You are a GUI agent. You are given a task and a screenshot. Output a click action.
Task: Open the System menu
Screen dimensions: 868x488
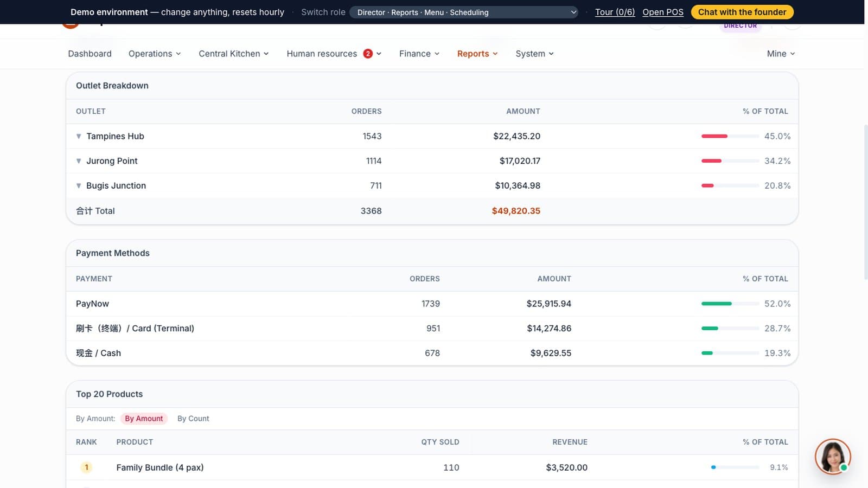coord(535,54)
